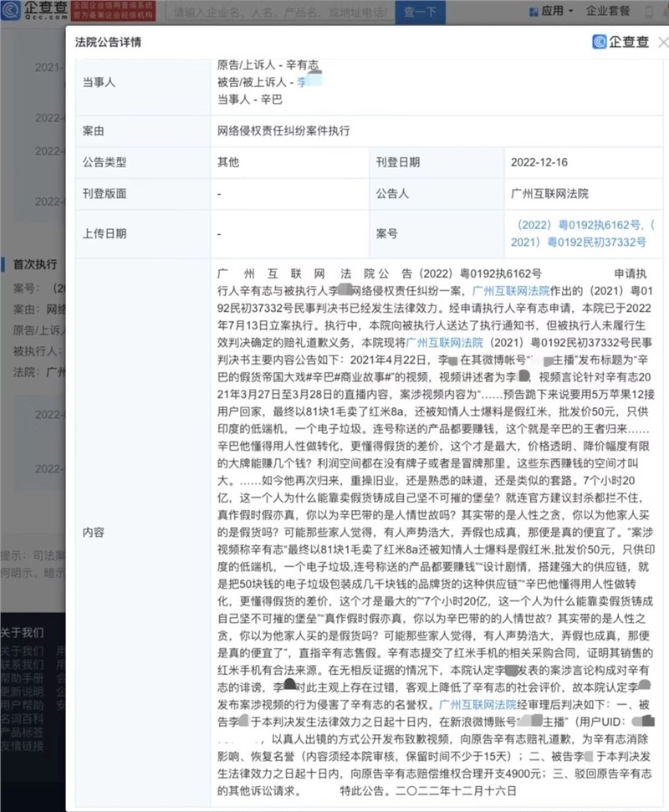
Task: Click the 广州互联网法院 announcer cell
Action: [549, 193]
